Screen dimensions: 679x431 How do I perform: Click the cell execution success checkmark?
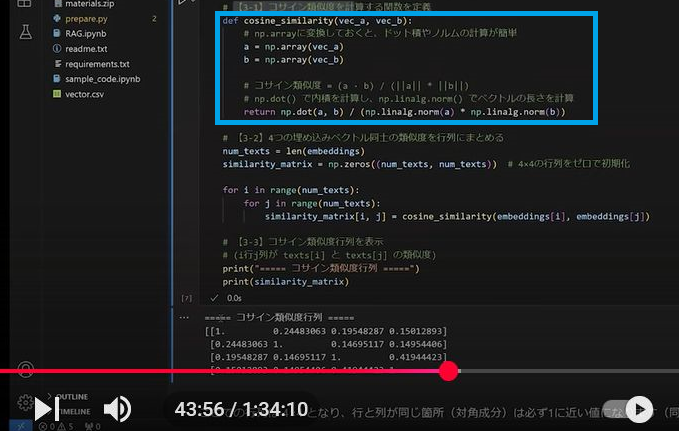tap(214, 298)
